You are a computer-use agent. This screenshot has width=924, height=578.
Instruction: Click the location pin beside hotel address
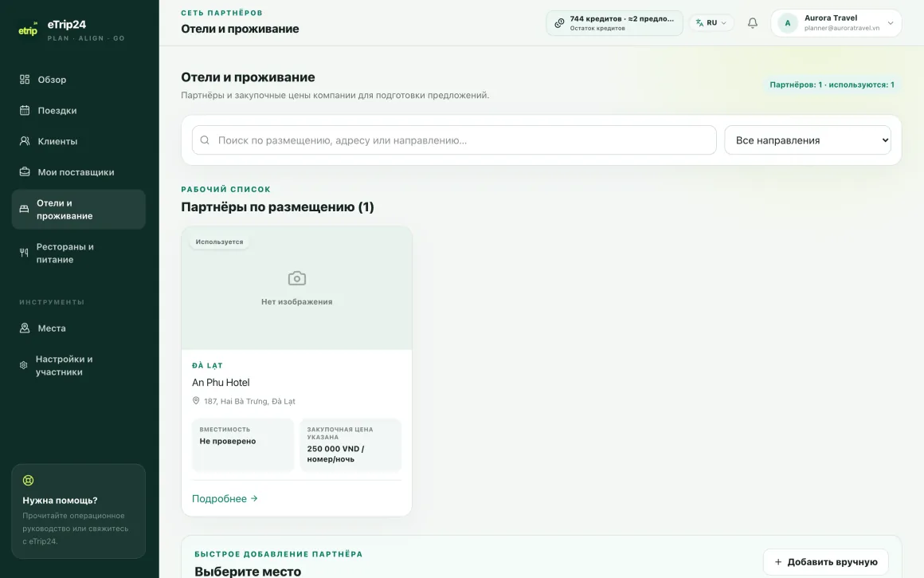coord(196,400)
